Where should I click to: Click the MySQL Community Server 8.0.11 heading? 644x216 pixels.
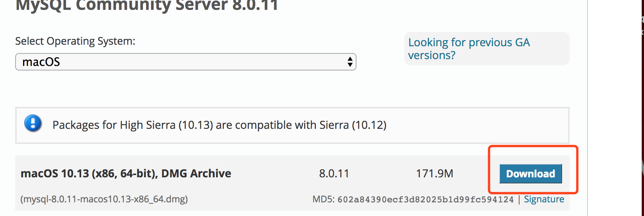(x=147, y=5)
